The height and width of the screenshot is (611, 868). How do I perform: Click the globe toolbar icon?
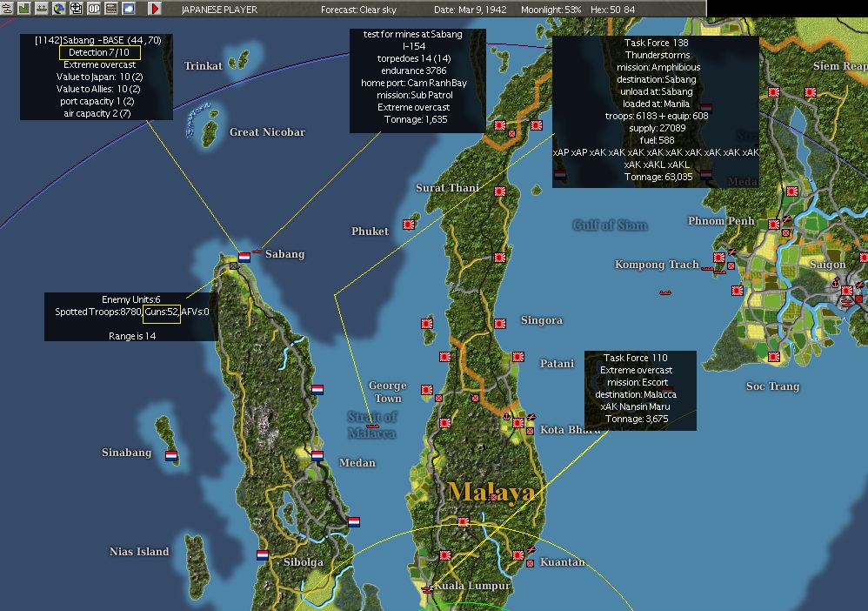click(58, 9)
